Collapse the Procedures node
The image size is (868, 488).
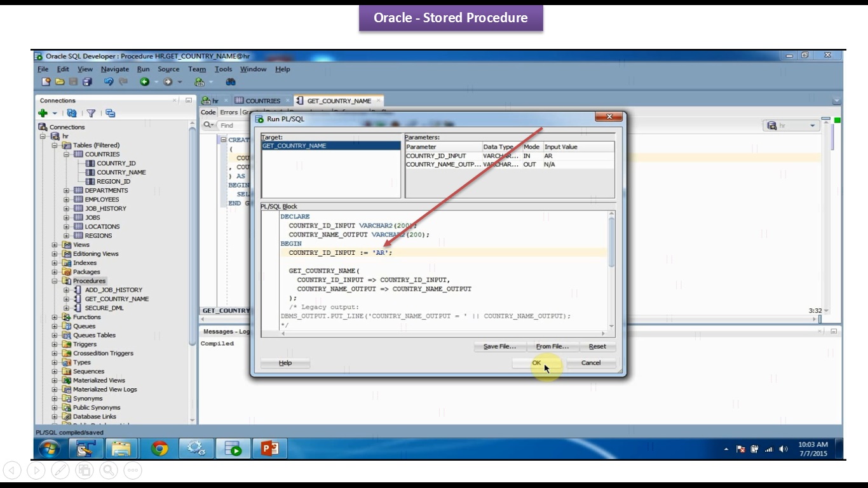pyautogui.click(x=55, y=281)
